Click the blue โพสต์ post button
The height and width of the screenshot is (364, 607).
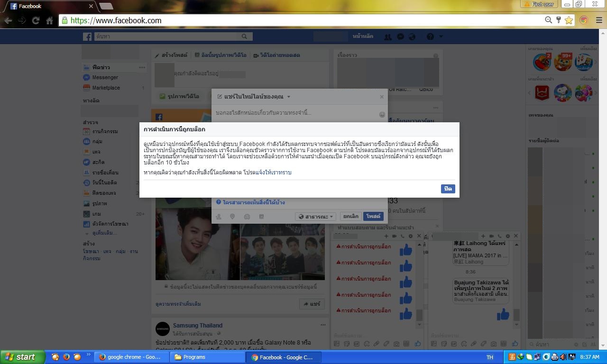point(373,216)
